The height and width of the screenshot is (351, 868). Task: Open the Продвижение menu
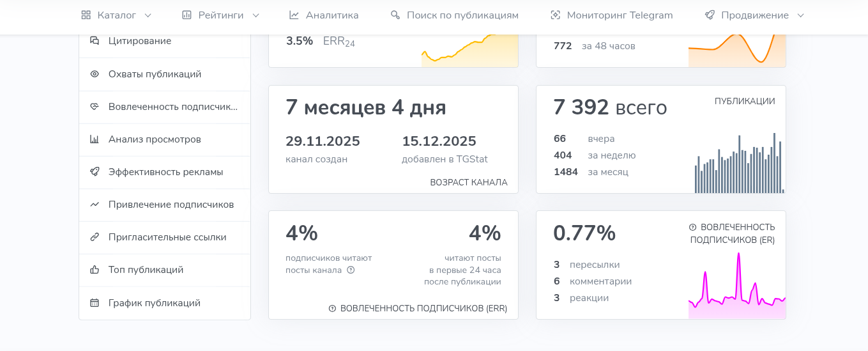click(x=754, y=15)
